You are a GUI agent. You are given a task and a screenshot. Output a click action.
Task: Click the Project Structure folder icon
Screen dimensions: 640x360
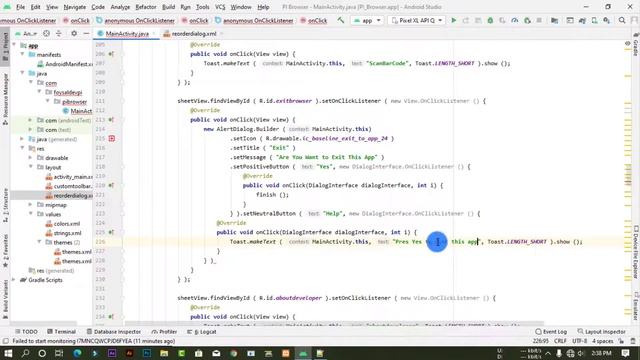pos(554,20)
